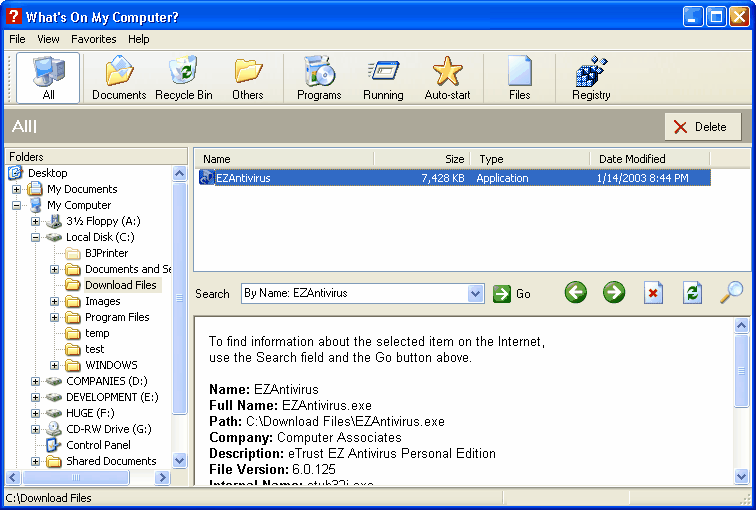
Task: Sort by Date Modified column header
Action: click(x=650, y=159)
